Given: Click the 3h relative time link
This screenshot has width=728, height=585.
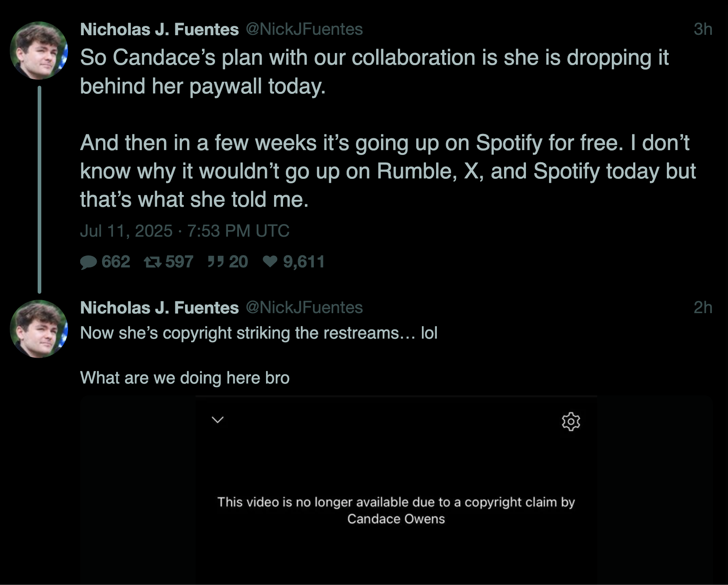Looking at the screenshot, I should pos(703,29).
